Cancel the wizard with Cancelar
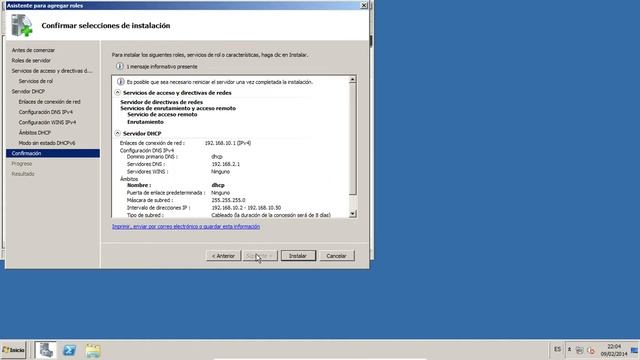The height and width of the screenshot is (360, 640). pos(336,256)
